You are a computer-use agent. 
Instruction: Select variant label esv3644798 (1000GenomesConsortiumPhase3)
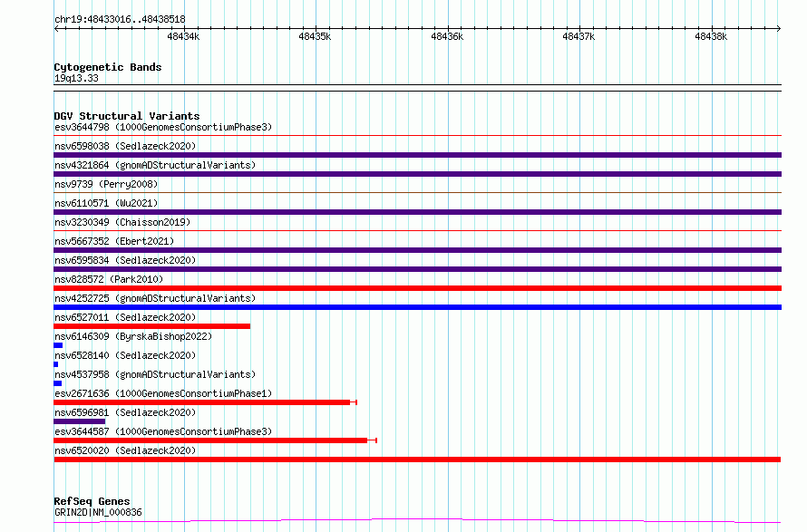pos(163,127)
